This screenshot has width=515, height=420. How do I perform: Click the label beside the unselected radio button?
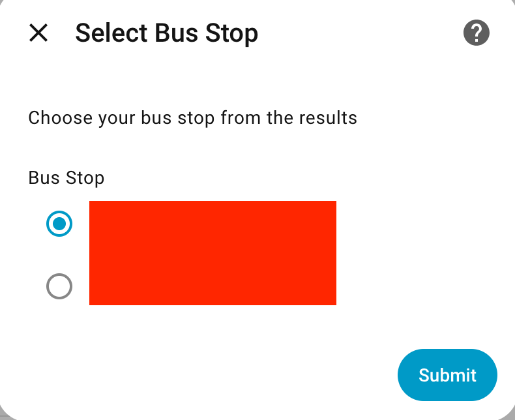(x=213, y=282)
